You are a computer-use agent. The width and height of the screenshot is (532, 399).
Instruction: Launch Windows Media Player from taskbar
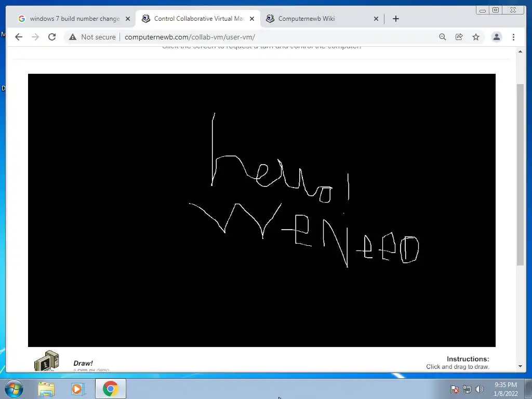coord(78,389)
